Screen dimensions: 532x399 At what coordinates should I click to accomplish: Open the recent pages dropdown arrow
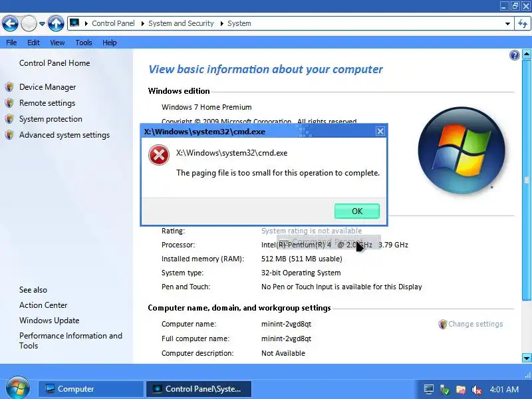(x=42, y=24)
